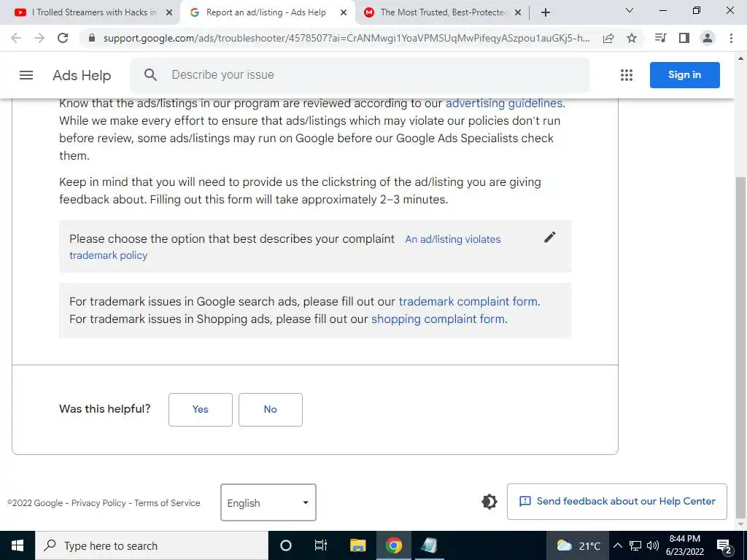Open the Terms of Service footer link
The height and width of the screenshot is (560, 747).
click(167, 503)
